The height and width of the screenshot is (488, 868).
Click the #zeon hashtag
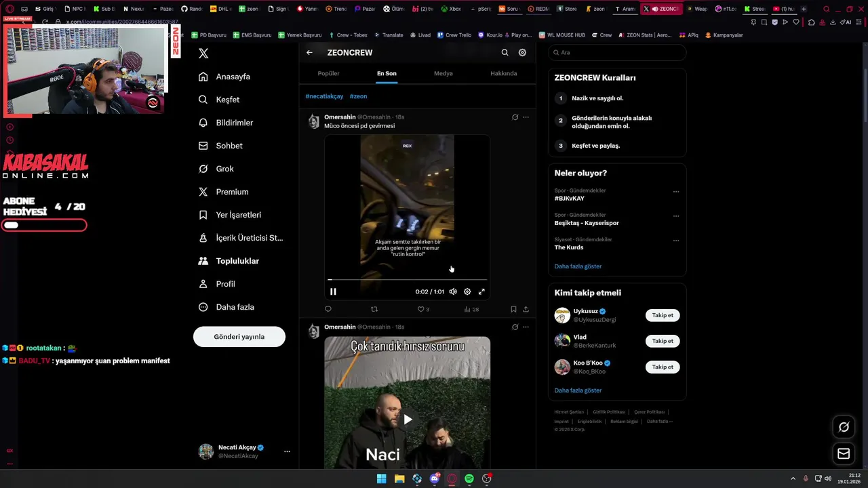click(x=358, y=96)
